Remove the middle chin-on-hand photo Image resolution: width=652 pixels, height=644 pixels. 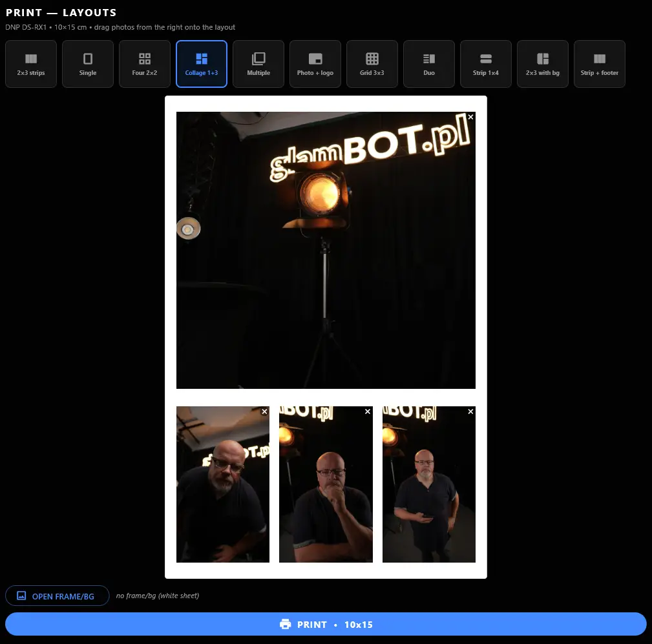pos(368,411)
